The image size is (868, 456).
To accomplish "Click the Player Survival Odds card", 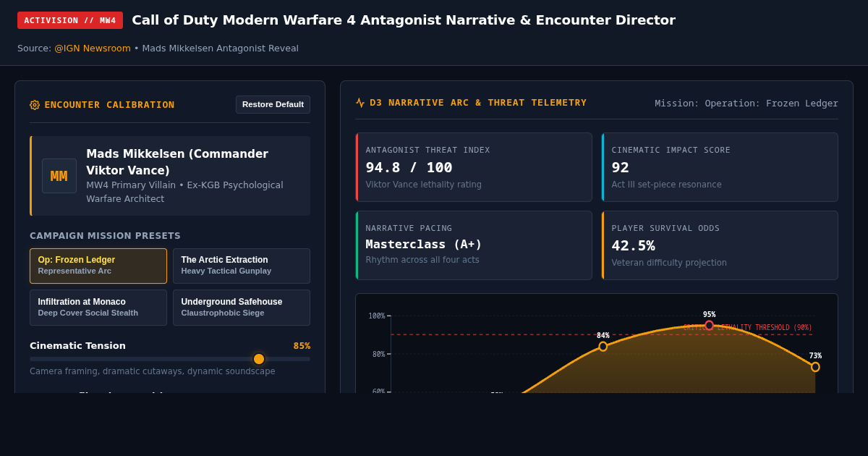I will 720,245.
